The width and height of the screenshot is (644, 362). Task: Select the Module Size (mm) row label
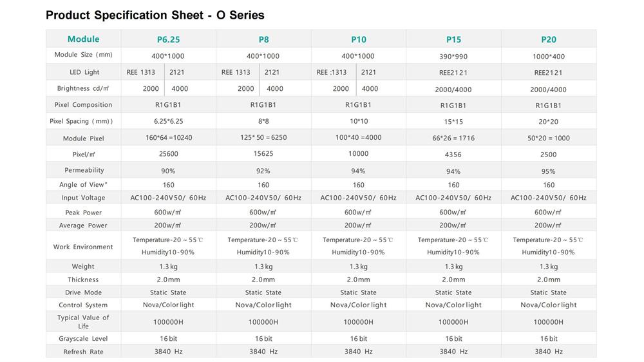[83, 55]
